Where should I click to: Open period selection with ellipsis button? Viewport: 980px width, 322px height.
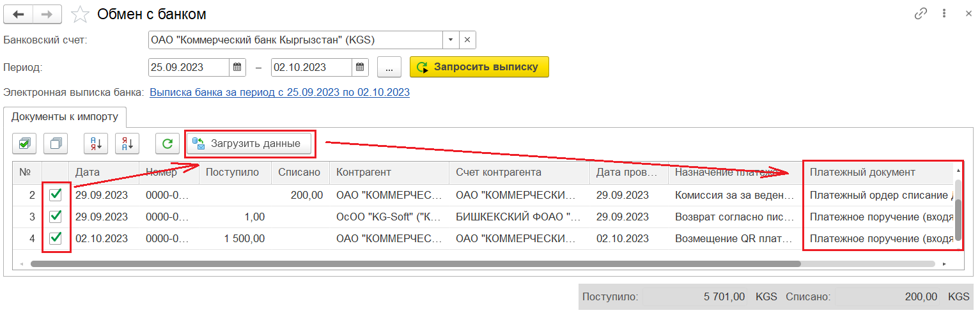389,67
